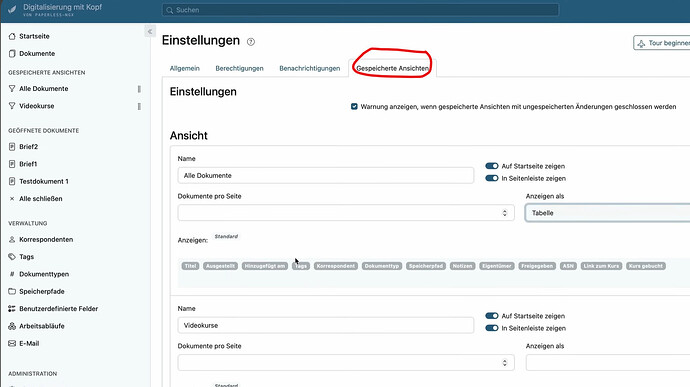The width and height of the screenshot is (690, 387).
Task: Click the document icon of Brief1
Action: point(12,164)
